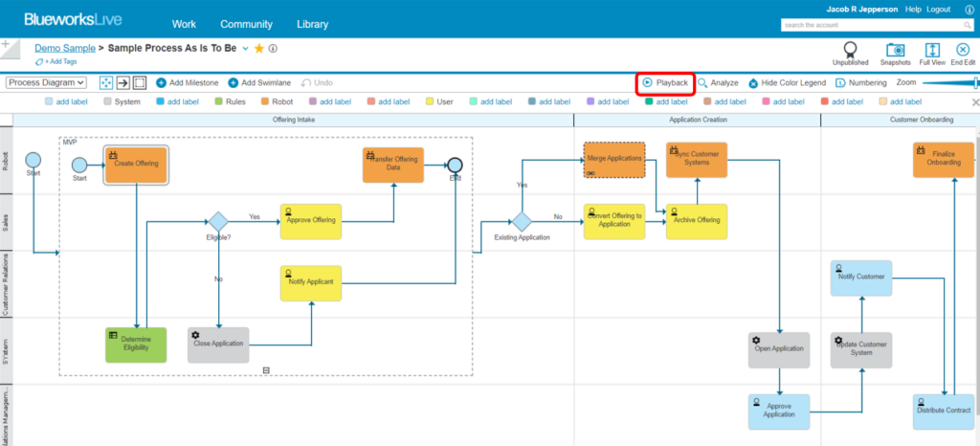Hide the Color Legend

point(786,83)
